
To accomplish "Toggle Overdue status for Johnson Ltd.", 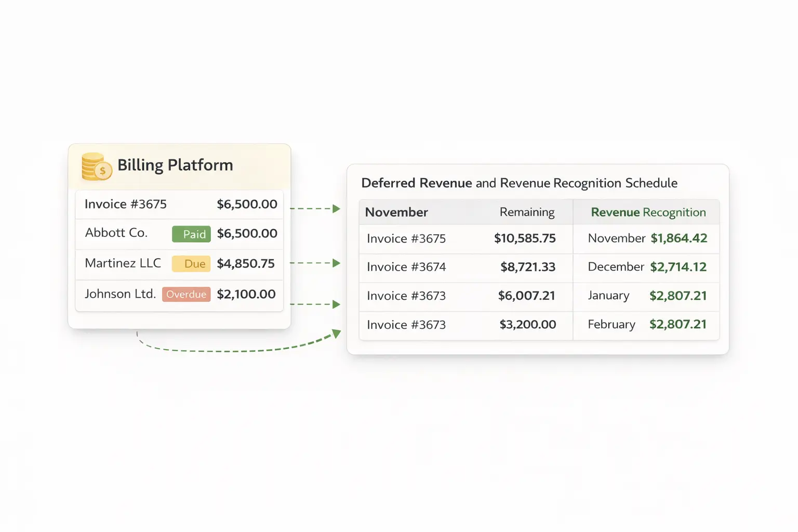I will pyautogui.click(x=186, y=294).
